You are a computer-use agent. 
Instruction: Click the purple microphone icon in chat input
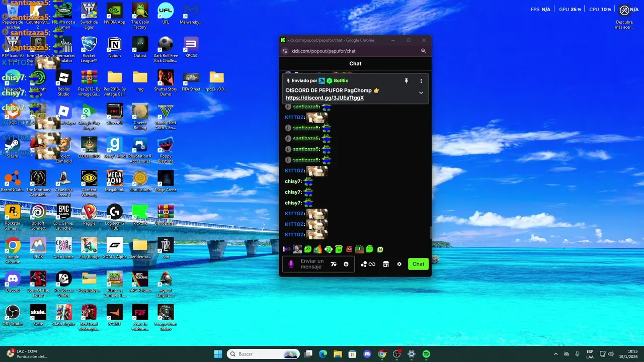coord(291,264)
